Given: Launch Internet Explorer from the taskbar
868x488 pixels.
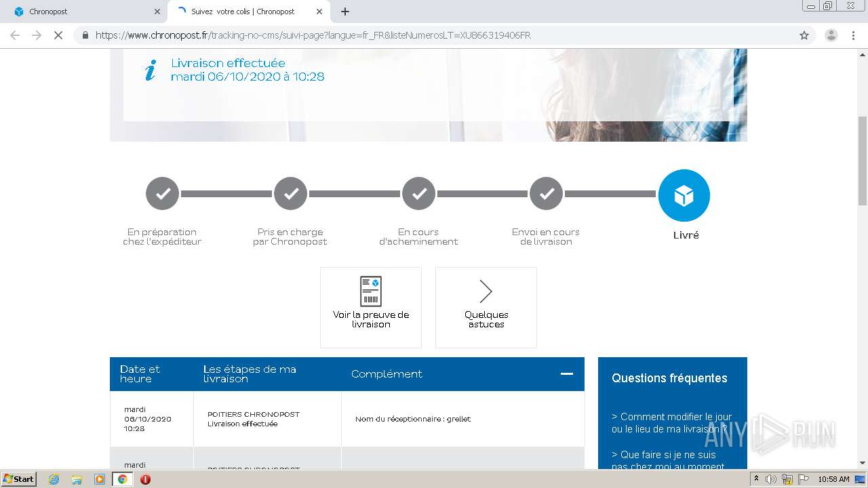Looking at the screenshot, I should 54,479.
